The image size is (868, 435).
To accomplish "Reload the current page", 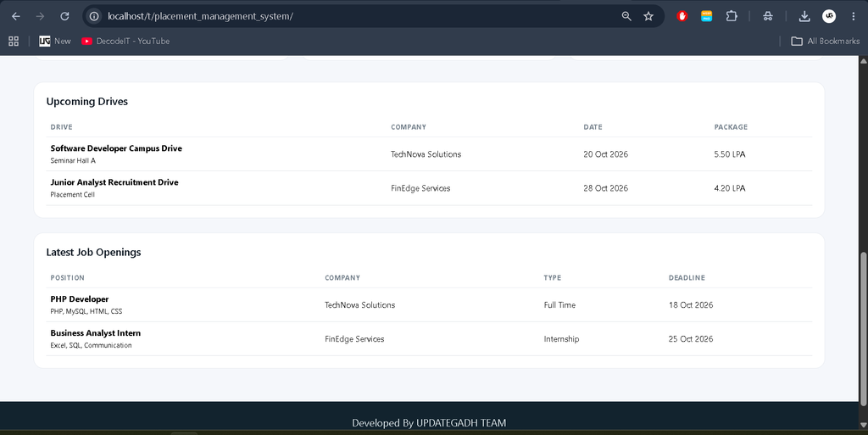I will tap(64, 16).
